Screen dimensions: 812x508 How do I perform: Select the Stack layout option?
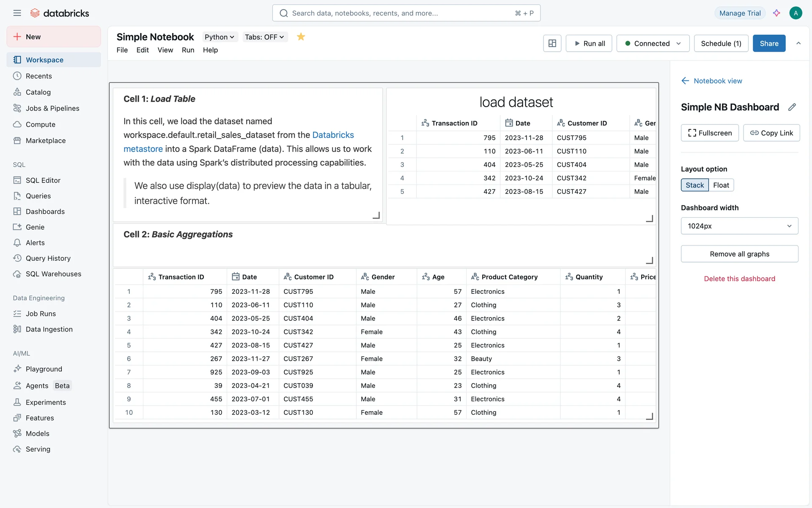coord(694,185)
